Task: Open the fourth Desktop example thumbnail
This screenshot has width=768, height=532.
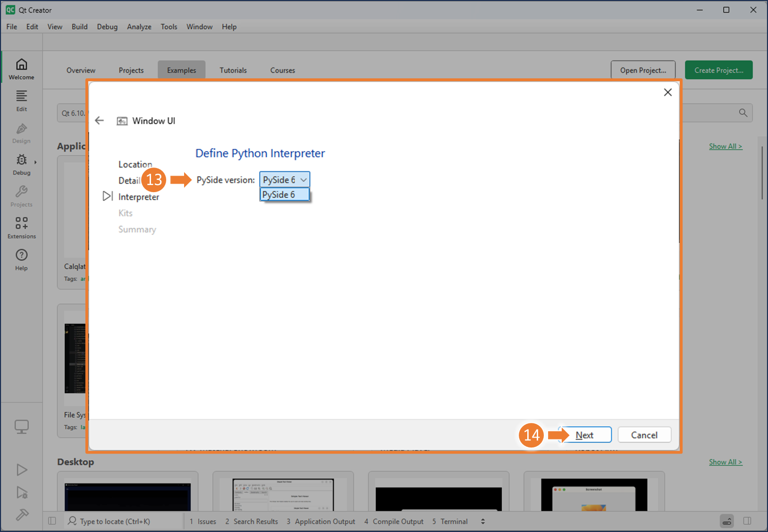Action: [594, 494]
